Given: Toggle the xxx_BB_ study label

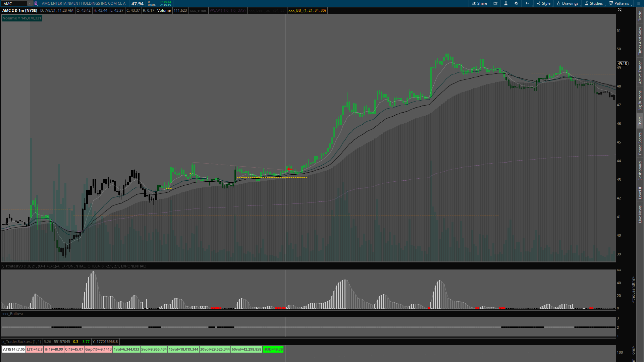Looking at the screenshot, I should [307, 10].
